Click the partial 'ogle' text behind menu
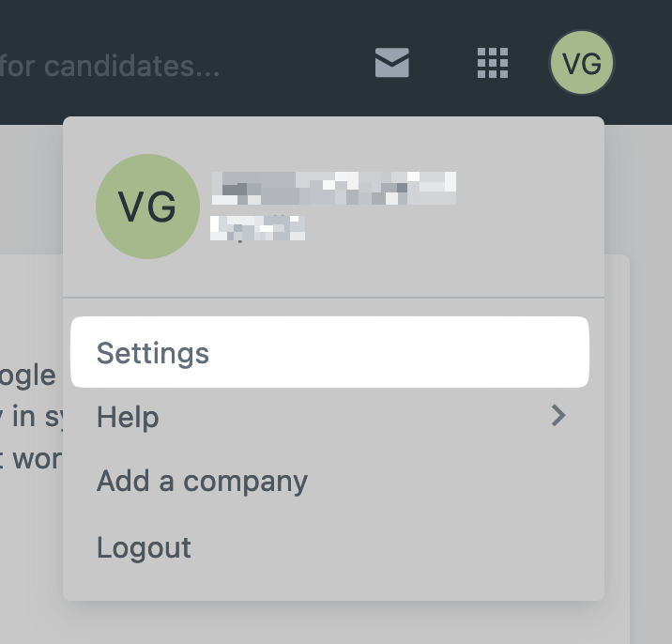This screenshot has height=644, width=672. [28, 376]
